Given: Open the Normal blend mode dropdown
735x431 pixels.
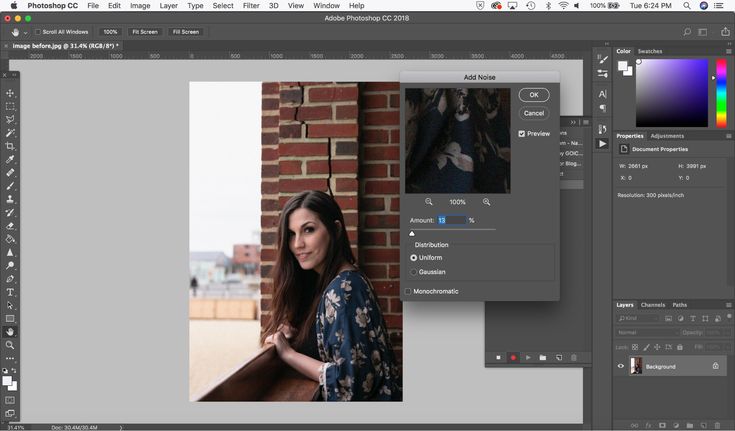Looking at the screenshot, I should click(x=645, y=332).
